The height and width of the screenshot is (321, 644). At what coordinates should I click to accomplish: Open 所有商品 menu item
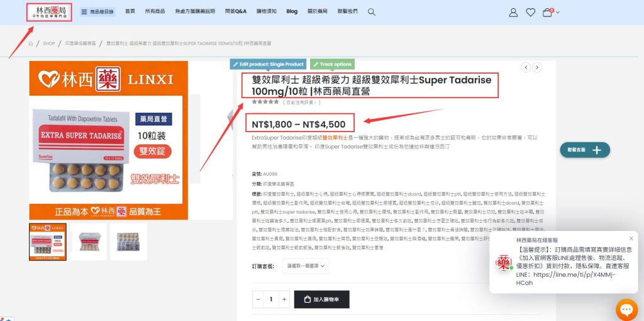click(155, 11)
